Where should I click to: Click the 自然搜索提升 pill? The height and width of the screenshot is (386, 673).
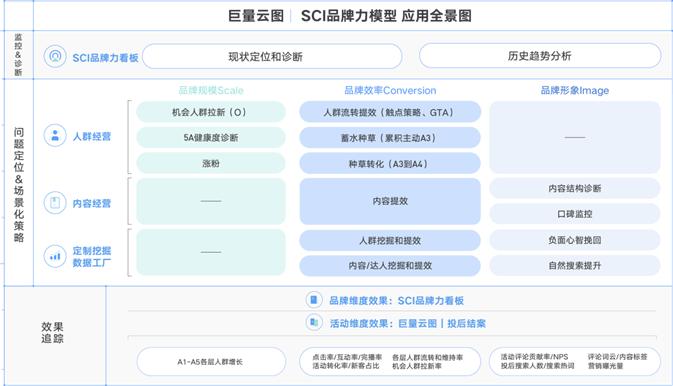pyautogui.click(x=575, y=266)
